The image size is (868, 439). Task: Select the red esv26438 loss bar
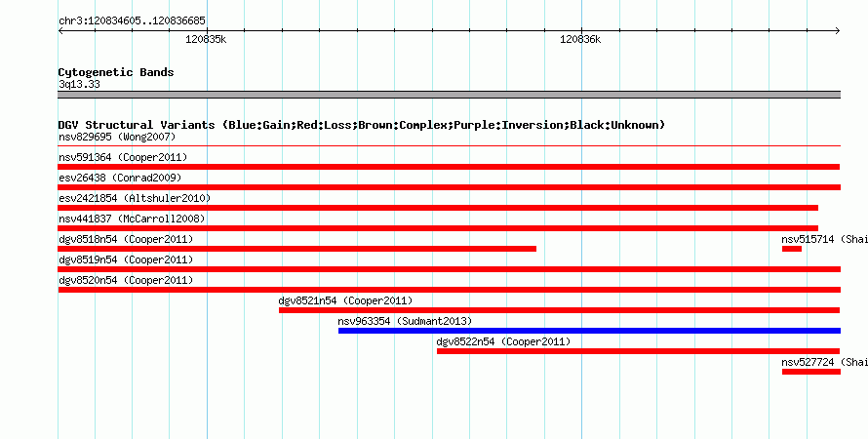point(449,187)
